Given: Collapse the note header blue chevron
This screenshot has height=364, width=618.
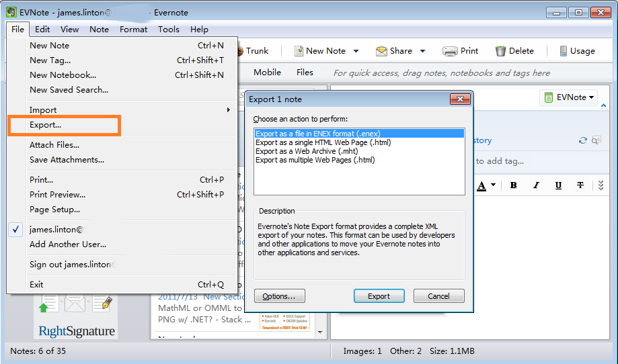Looking at the screenshot, I should pyautogui.click(x=603, y=105).
